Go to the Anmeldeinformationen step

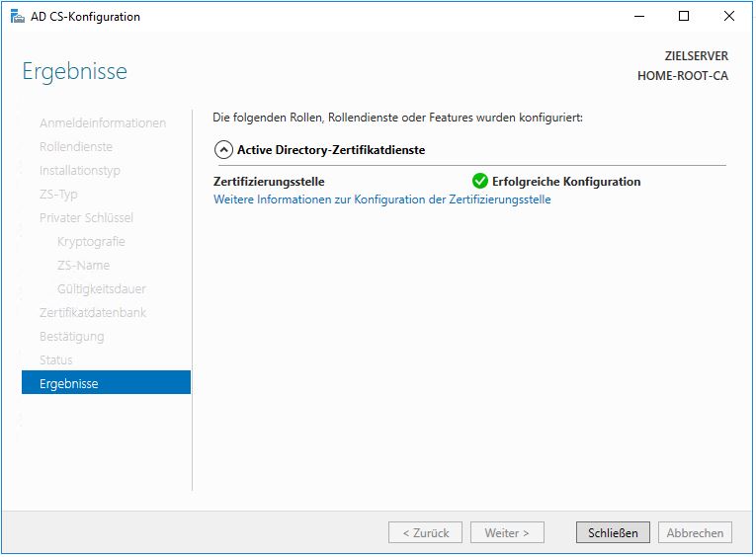tap(103, 122)
